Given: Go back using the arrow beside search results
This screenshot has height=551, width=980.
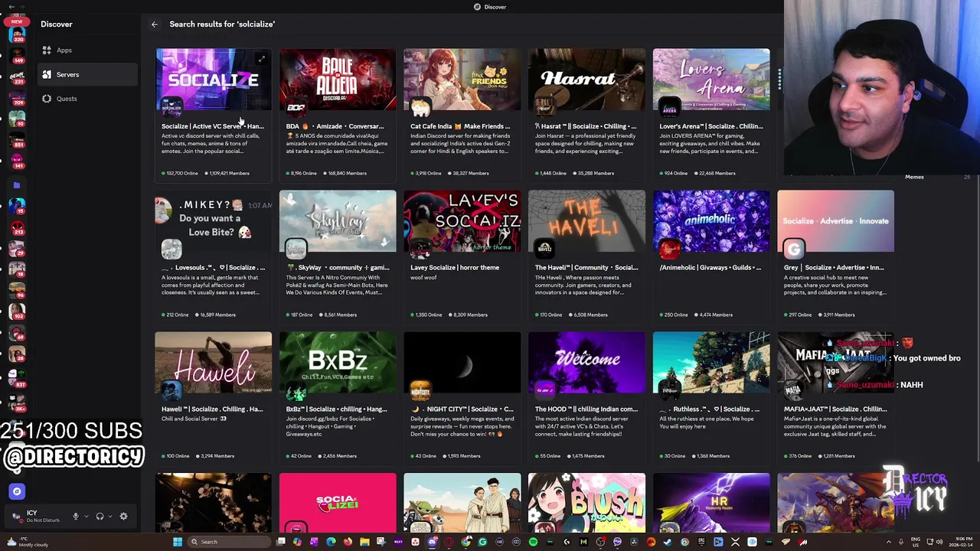Looking at the screenshot, I should (155, 24).
